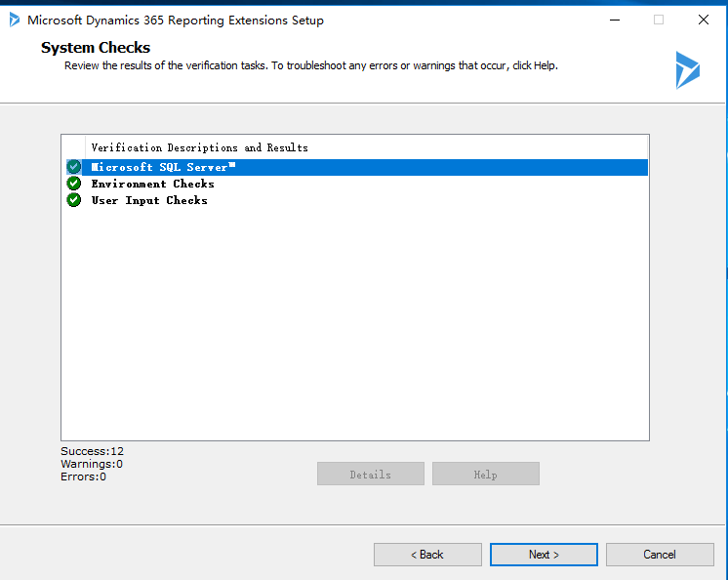Click the Verification Descriptions and Results column header
The width and height of the screenshot is (728, 580).
366,147
